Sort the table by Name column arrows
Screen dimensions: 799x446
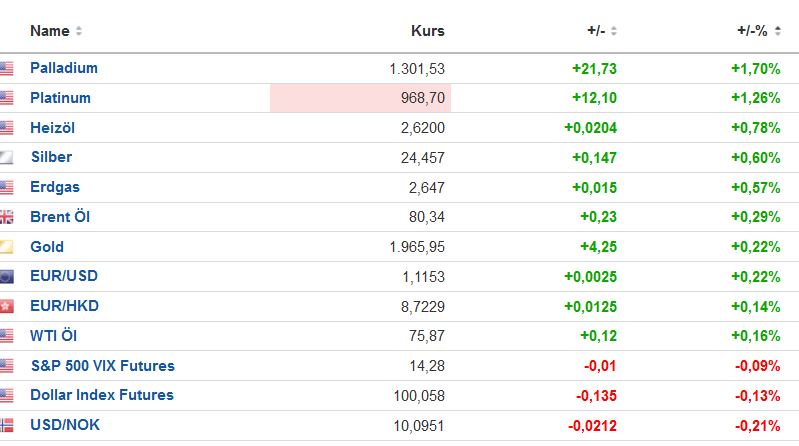[79, 31]
